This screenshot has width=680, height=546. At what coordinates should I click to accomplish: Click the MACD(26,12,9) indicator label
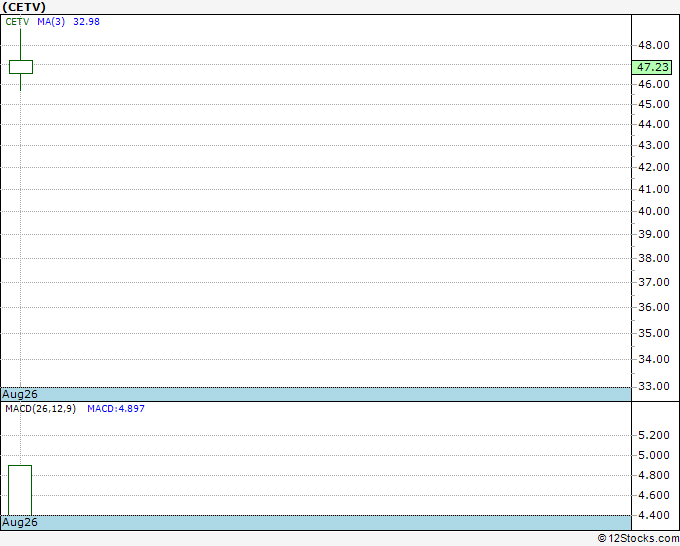[40, 409]
